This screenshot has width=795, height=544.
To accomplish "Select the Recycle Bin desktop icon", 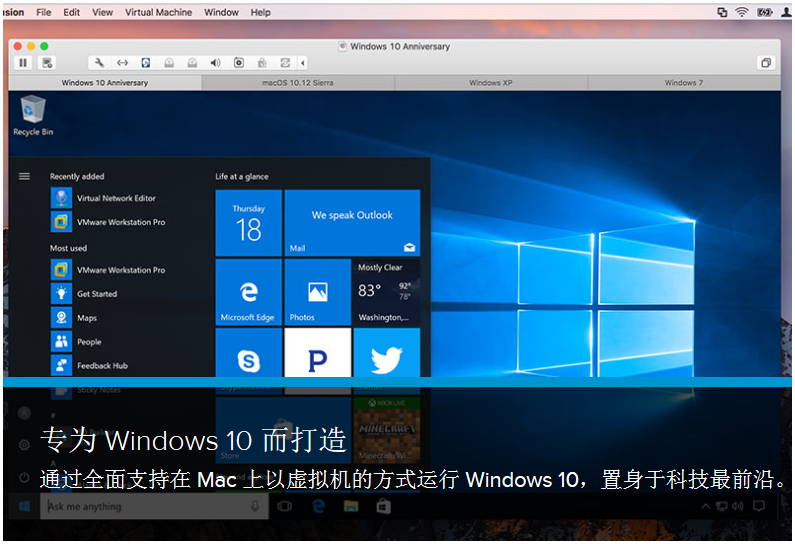I will pos(33,116).
